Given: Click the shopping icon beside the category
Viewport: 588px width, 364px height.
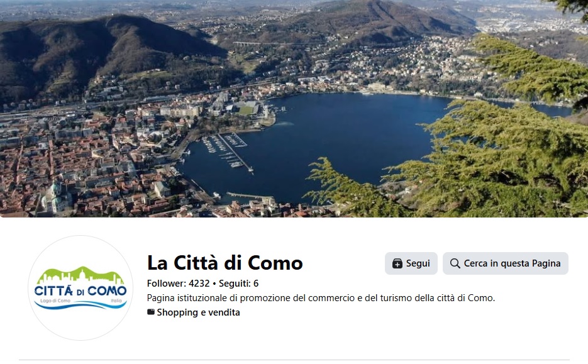Looking at the screenshot, I should click(151, 312).
